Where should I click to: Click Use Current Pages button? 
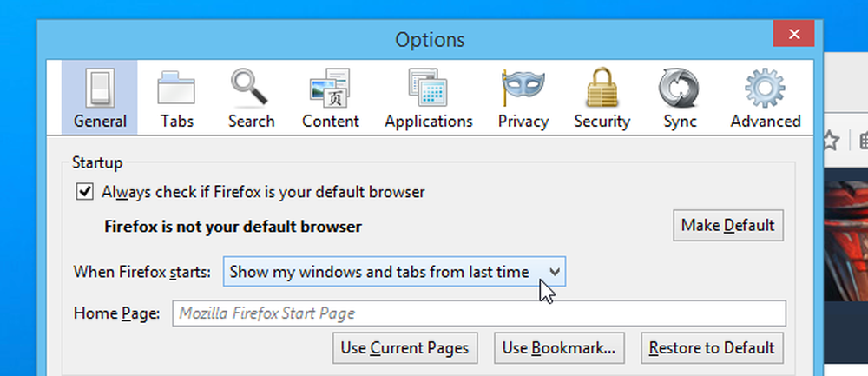click(x=404, y=347)
